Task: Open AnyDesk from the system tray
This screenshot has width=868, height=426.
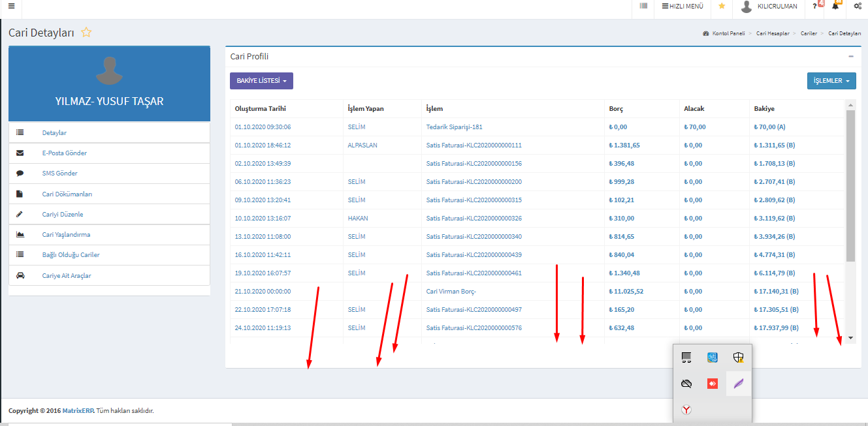Action: click(x=713, y=384)
